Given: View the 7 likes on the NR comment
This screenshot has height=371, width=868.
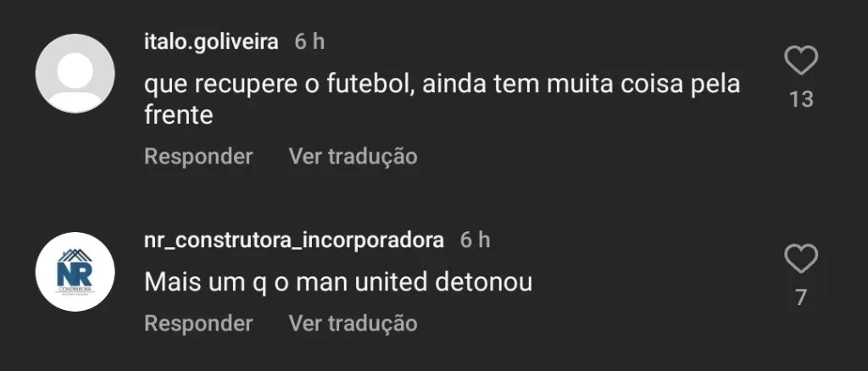Looking at the screenshot, I should tap(801, 297).
